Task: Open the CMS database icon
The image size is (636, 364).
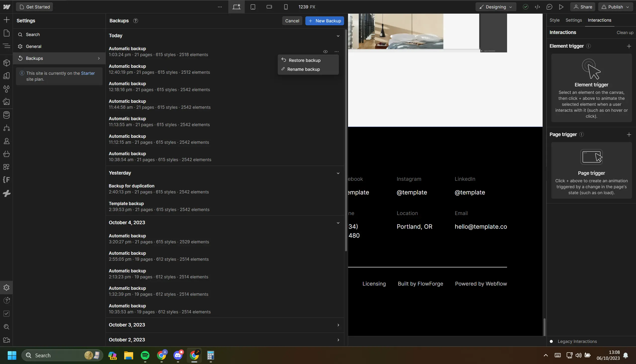Action: pyautogui.click(x=6, y=115)
